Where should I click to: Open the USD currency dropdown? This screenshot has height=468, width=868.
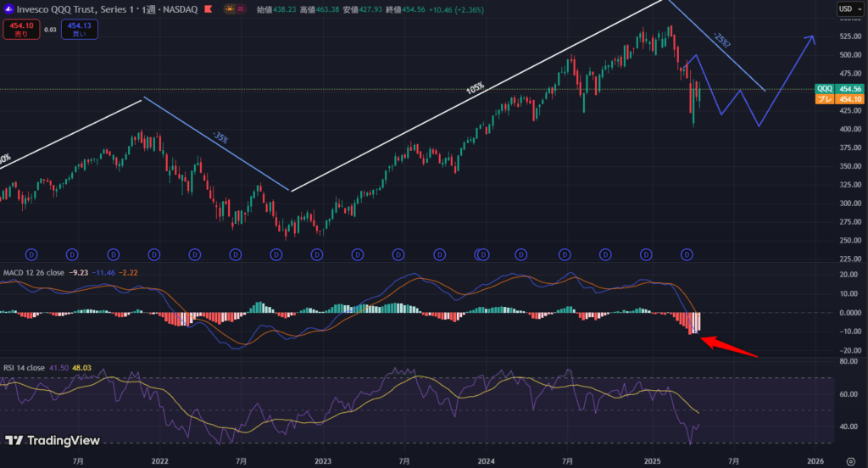click(850, 8)
